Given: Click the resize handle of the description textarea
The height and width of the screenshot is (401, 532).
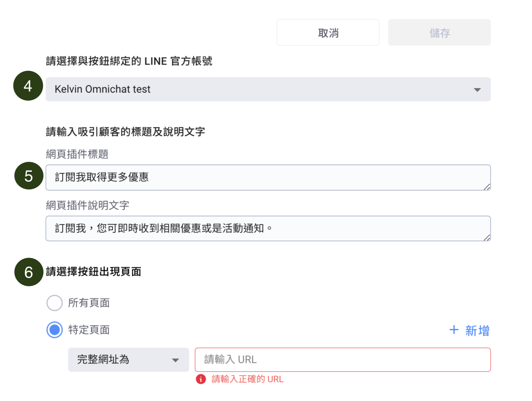Looking at the screenshot, I should click(487, 238).
